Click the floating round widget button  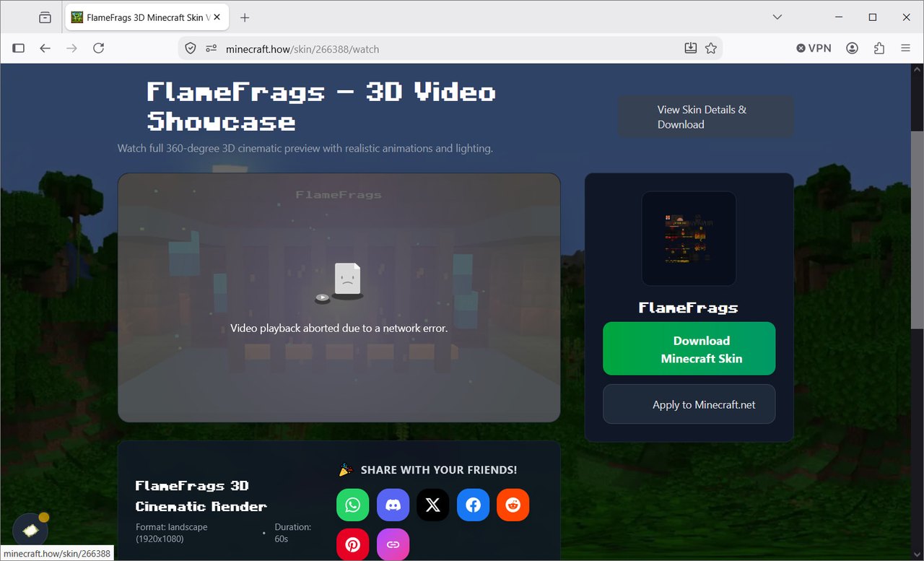tap(30, 530)
